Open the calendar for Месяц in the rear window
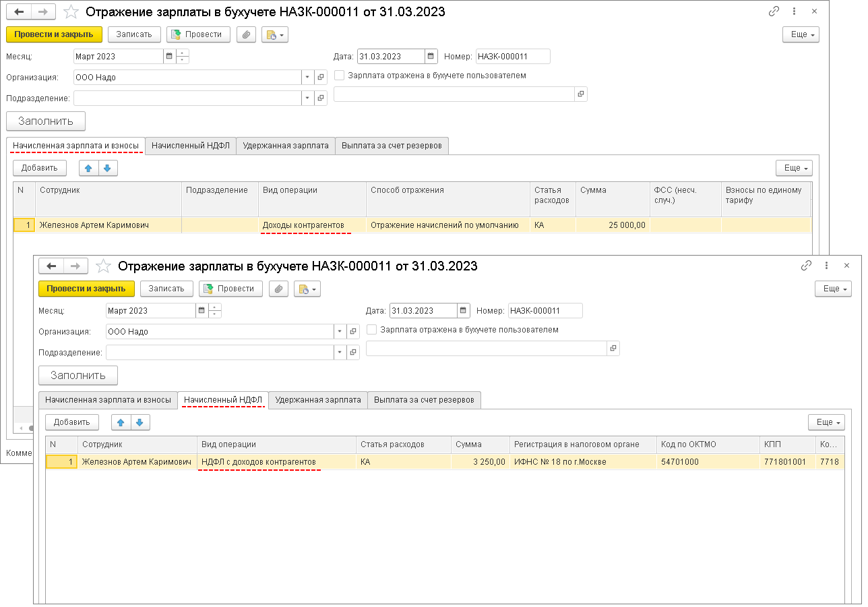This screenshot has width=868, height=607. [x=169, y=57]
